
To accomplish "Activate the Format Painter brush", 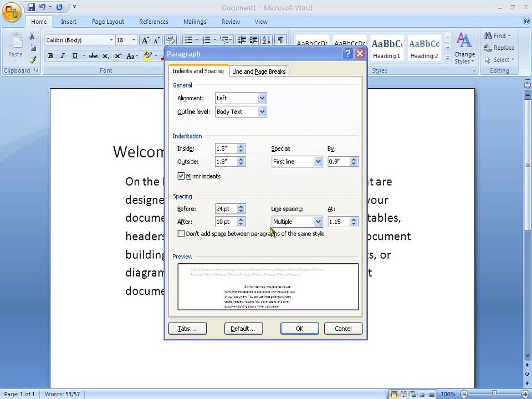I will point(32,60).
